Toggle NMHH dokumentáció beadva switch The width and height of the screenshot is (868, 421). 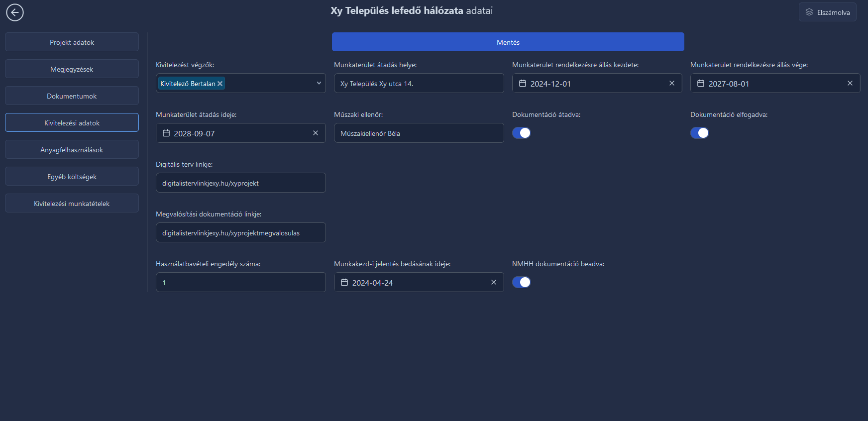click(x=522, y=282)
